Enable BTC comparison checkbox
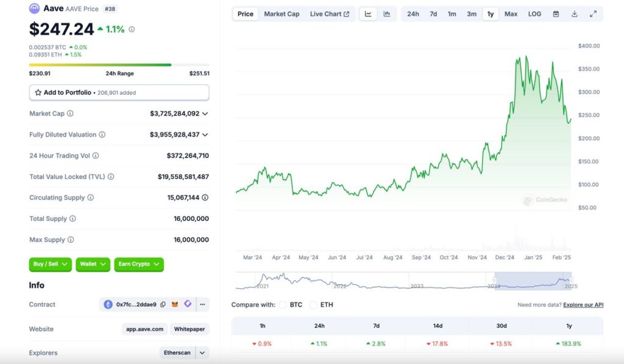624x364 pixels. (283, 305)
